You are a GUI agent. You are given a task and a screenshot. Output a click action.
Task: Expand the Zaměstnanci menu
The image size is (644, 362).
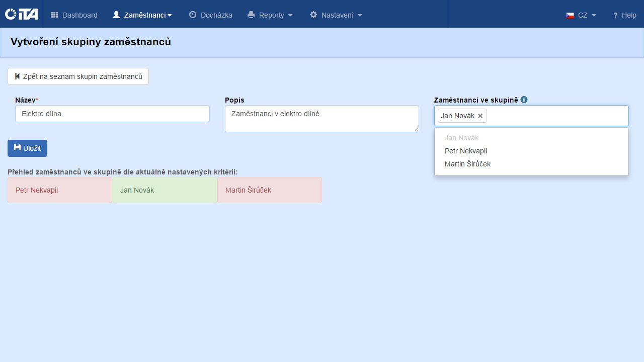click(142, 15)
